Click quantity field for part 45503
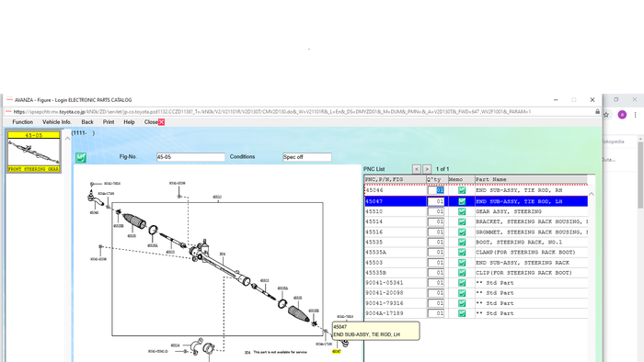The image size is (644, 362). point(436,263)
